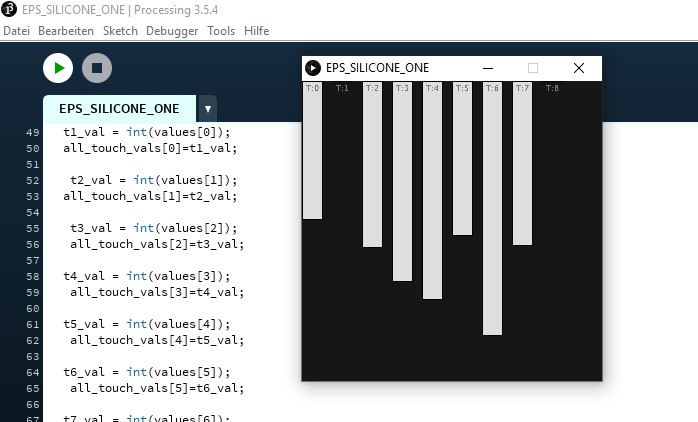The height and width of the screenshot is (422, 698).
Task: Click code line 'all_touch_vals[5]=t6_val;'
Action: coord(157,389)
